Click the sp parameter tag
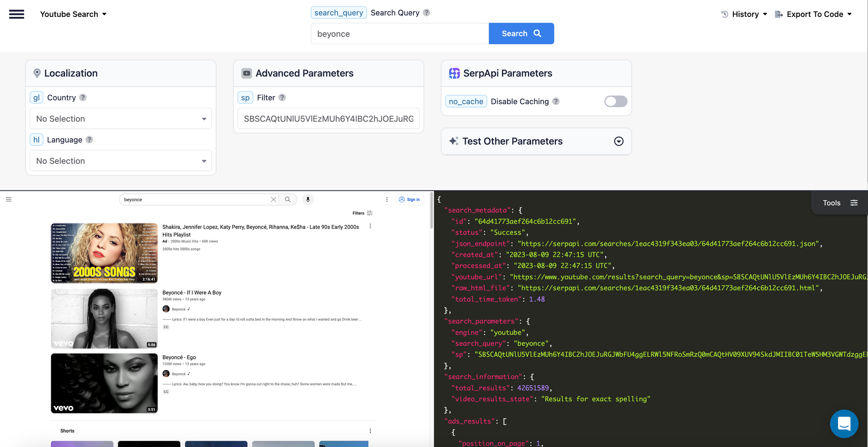This screenshot has width=868, height=447. coord(245,98)
